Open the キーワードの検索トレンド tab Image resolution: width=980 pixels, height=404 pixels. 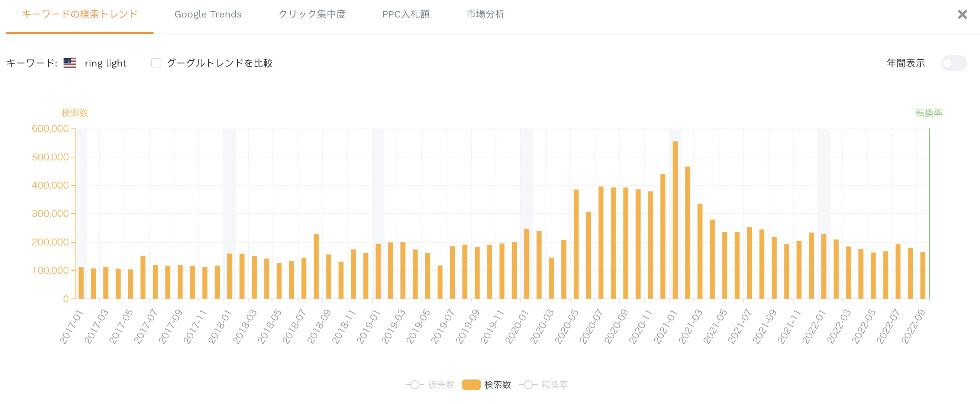(x=80, y=14)
